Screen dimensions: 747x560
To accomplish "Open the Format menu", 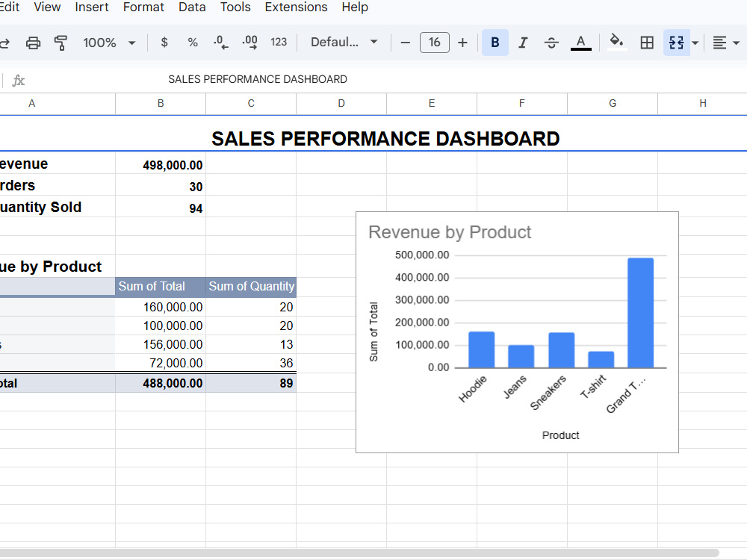I will [x=143, y=7].
